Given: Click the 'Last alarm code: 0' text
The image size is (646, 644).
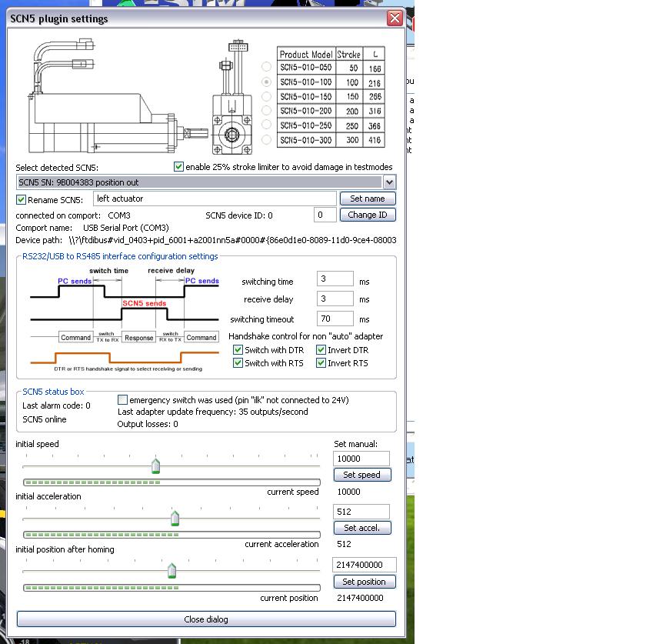Looking at the screenshot, I should [56, 405].
